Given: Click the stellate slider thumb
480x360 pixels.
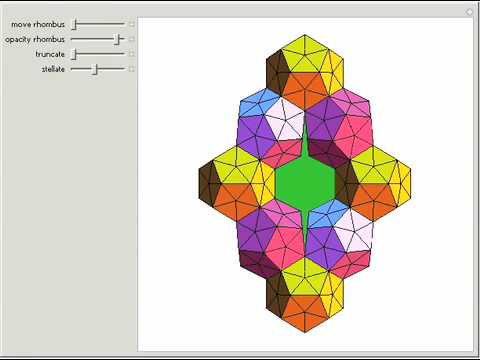Looking at the screenshot, I should (x=95, y=69).
